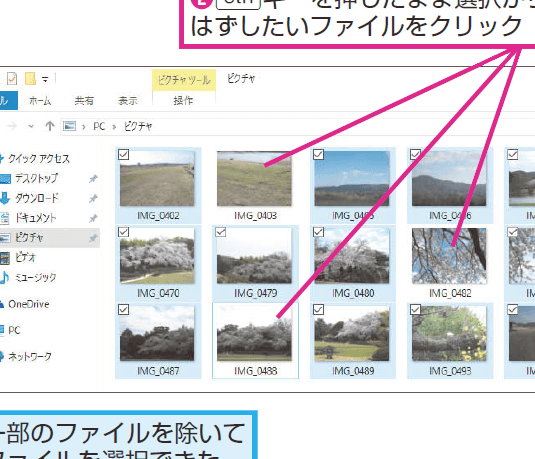Click the forward navigation arrow
This screenshot has height=459, width=535.
[x=12, y=126]
